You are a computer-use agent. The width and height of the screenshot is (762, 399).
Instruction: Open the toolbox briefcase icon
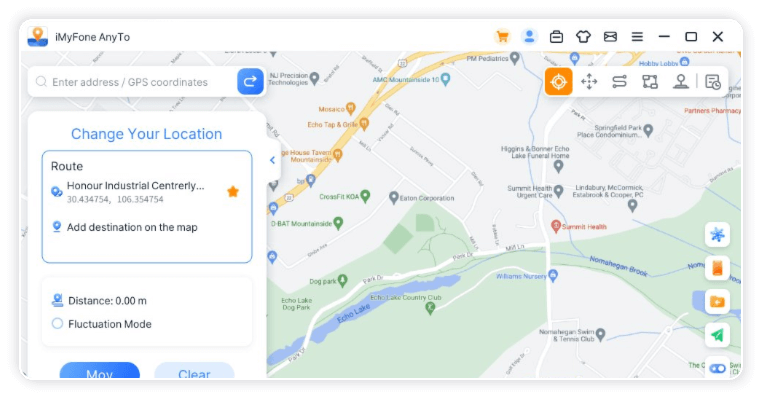pyautogui.click(x=556, y=37)
